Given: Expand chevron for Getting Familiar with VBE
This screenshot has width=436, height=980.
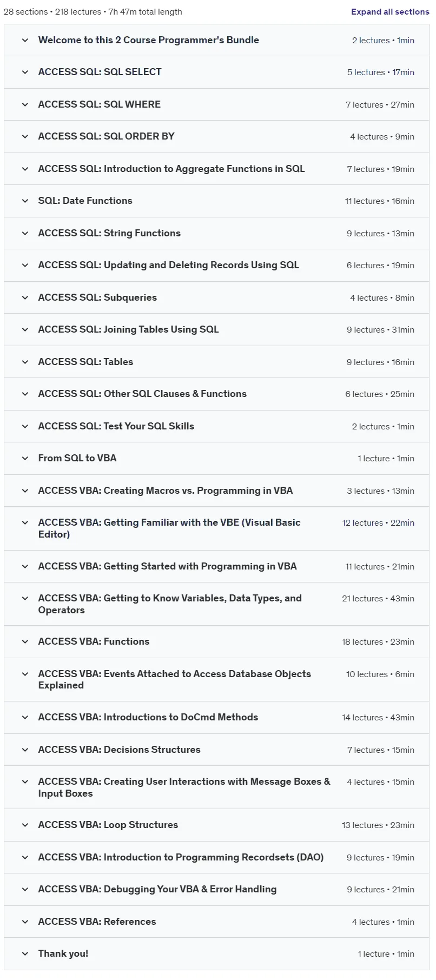Looking at the screenshot, I should [25, 523].
